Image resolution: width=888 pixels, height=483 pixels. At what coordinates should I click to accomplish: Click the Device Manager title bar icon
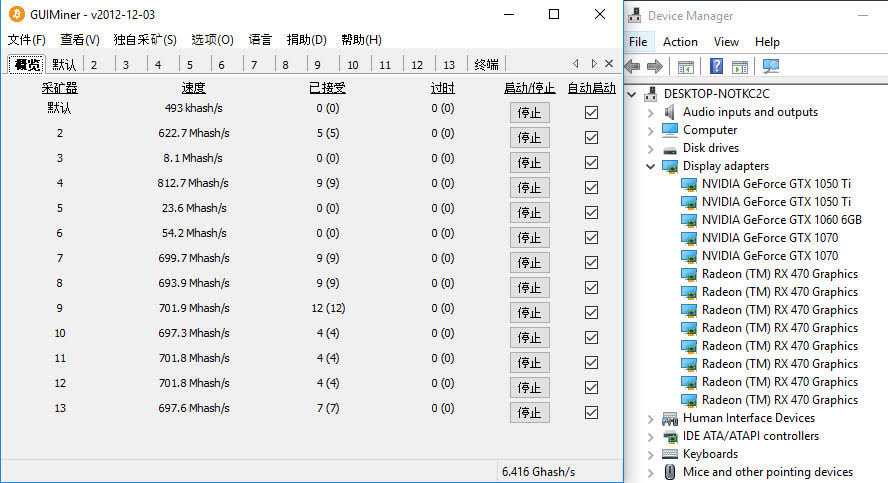(635, 15)
